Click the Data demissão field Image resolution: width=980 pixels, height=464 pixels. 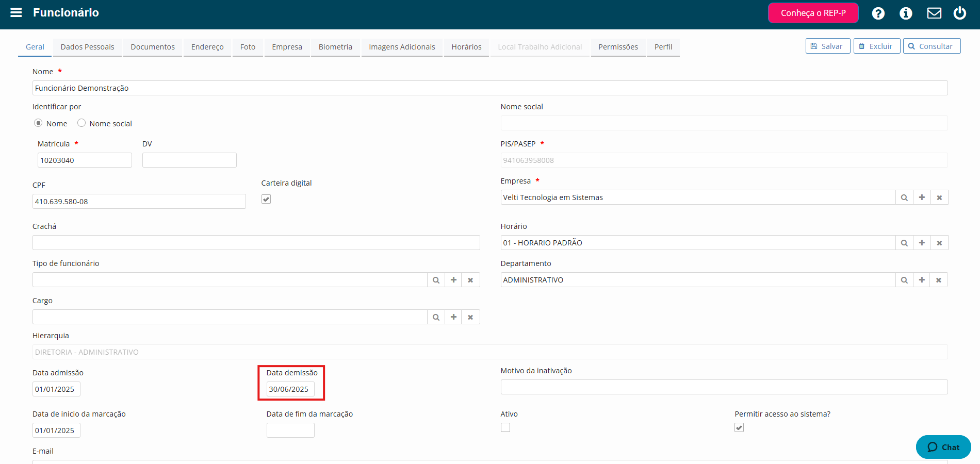[x=290, y=389]
